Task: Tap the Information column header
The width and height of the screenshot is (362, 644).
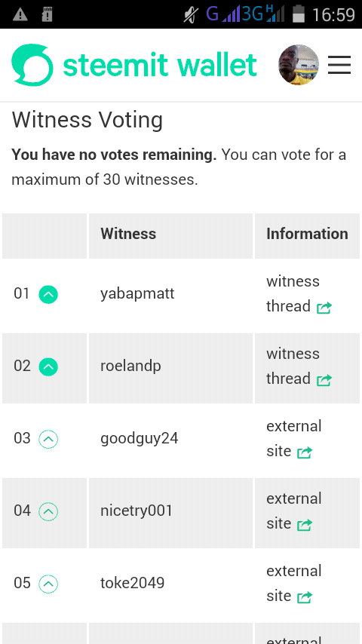Action: 307,234
